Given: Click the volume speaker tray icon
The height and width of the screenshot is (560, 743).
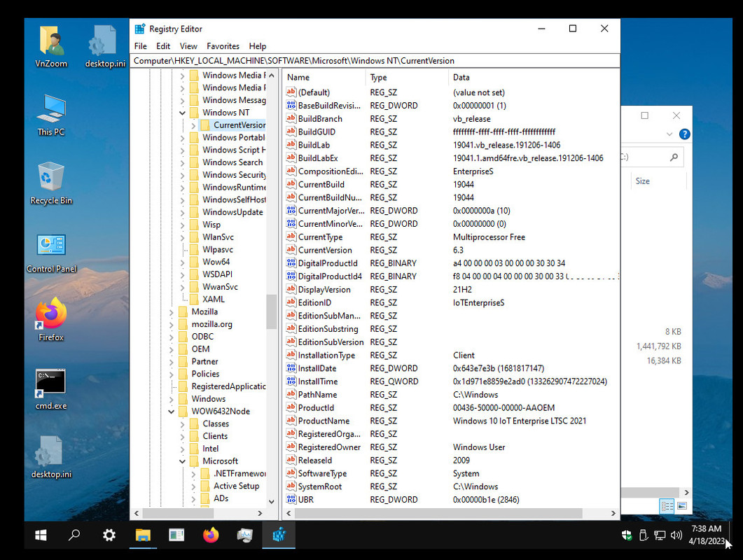Looking at the screenshot, I should click(x=676, y=535).
